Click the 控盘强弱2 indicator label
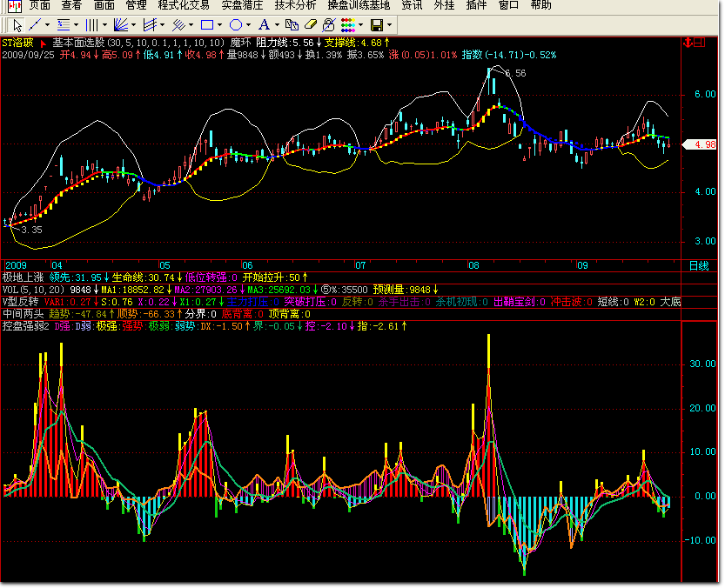Image resolution: width=725 pixels, height=588 pixels. click(26, 326)
